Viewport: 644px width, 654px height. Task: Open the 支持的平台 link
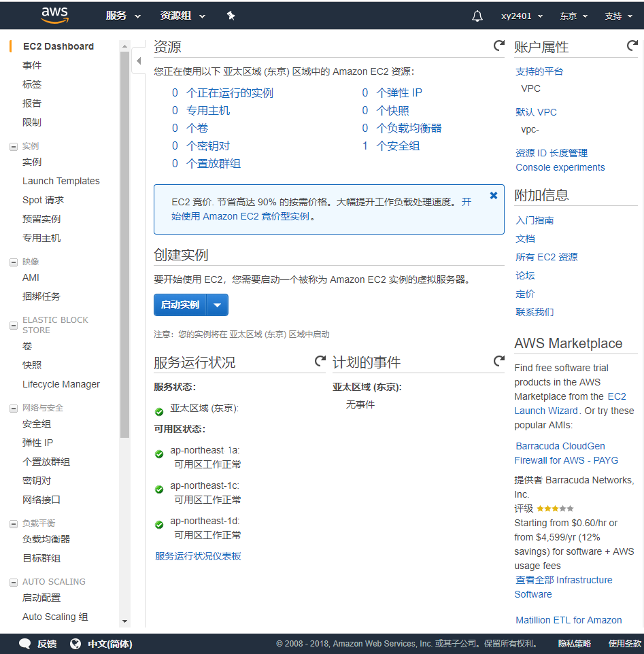[539, 72]
